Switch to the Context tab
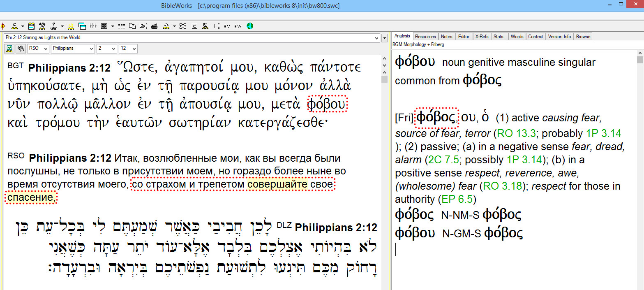This screenshot has height=290, width=644. pos(536,37)
